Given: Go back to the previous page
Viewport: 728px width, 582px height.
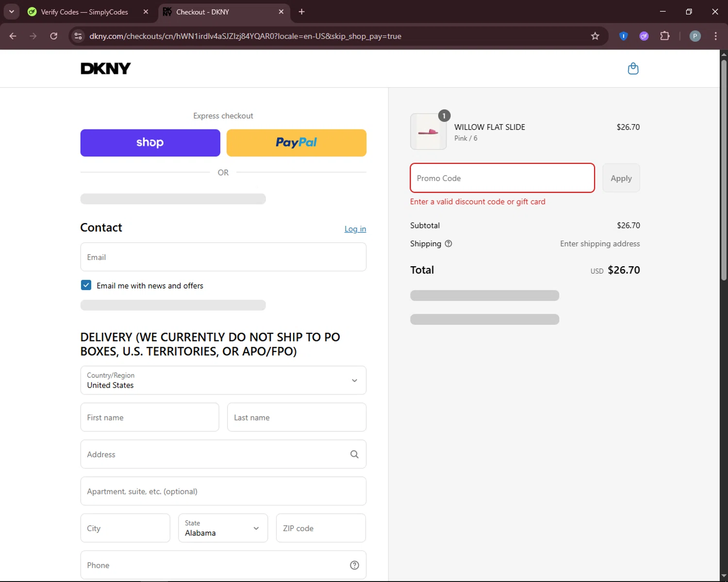Looking at the screenshot, I should pos(13,36).
